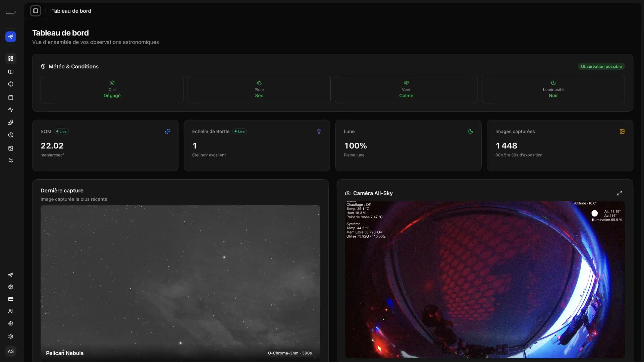The width and height of the screenshot is (644, 362).
Task: Click the Lune 100% value
Action: coord(356,146)
